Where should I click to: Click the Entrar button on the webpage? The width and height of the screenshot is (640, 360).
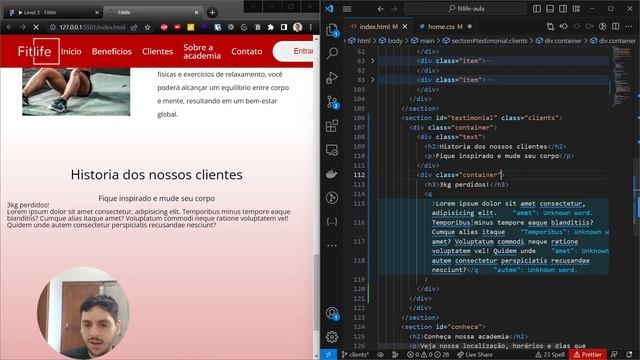[294, 51]
